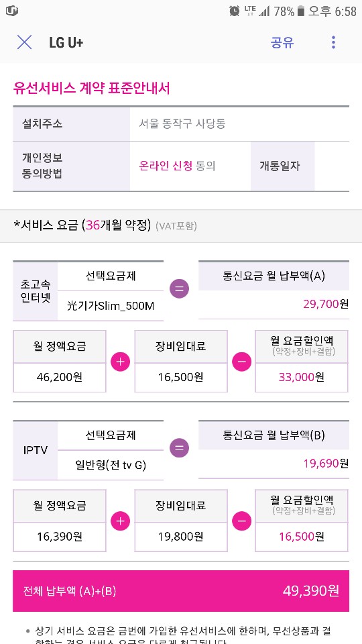
Task: Tap the plus icon under IPTV
Action: 120,521
